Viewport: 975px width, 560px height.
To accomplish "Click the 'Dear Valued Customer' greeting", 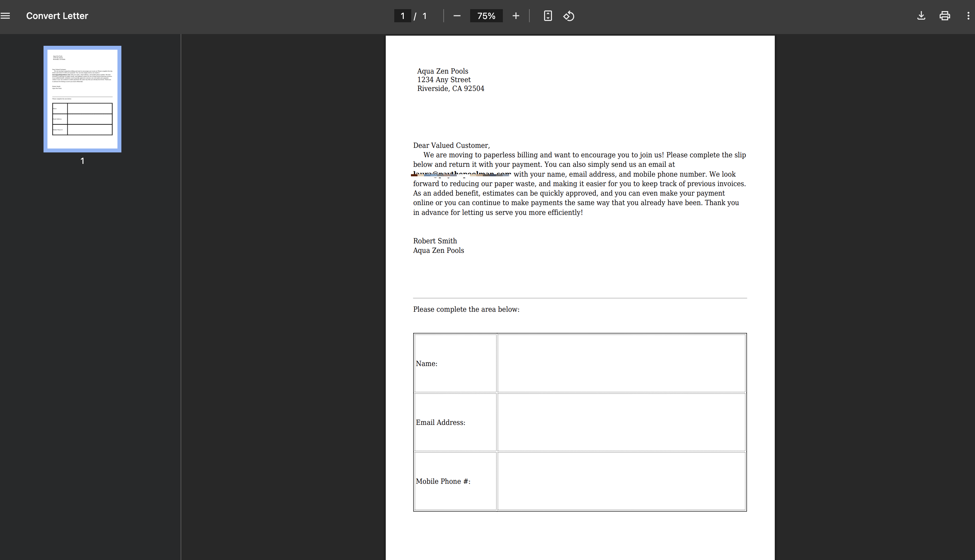I will pyautogui.click(x=451, y=145).
